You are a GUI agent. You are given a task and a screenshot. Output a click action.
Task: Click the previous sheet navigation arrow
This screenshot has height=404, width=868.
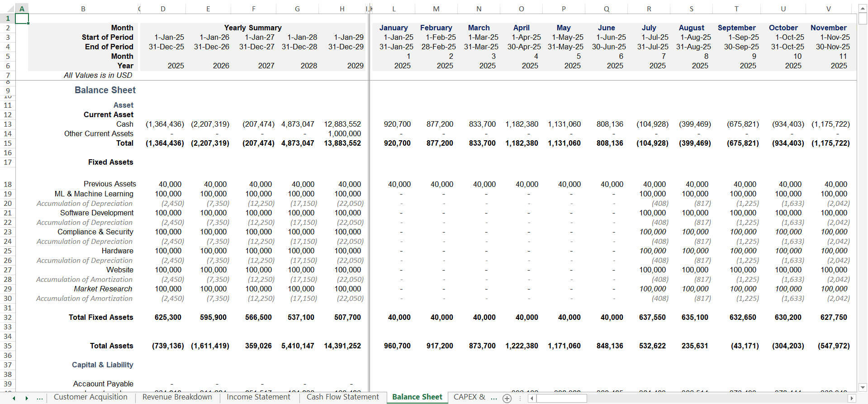tap(14, 398)
